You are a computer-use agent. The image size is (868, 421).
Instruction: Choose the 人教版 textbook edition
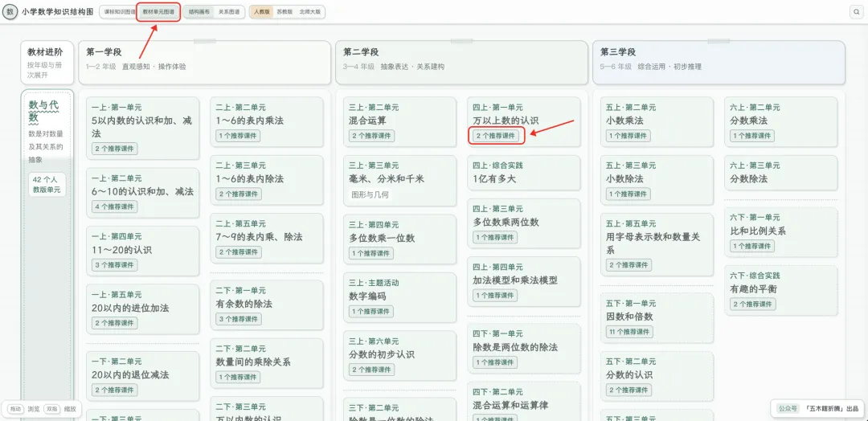262,11
